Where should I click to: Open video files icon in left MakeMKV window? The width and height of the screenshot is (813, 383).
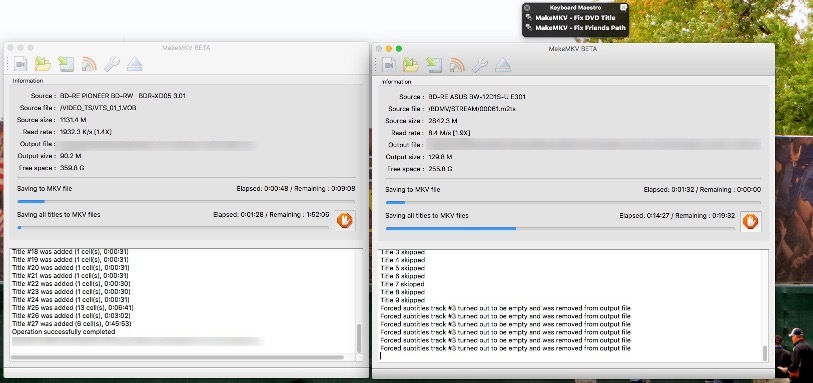tap(20, 64)
